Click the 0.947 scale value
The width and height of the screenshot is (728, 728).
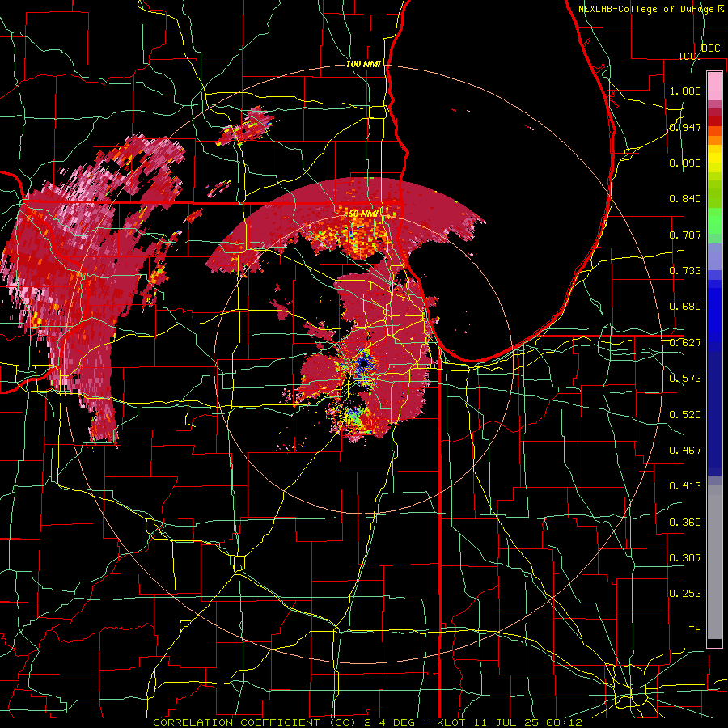point(685,127)
